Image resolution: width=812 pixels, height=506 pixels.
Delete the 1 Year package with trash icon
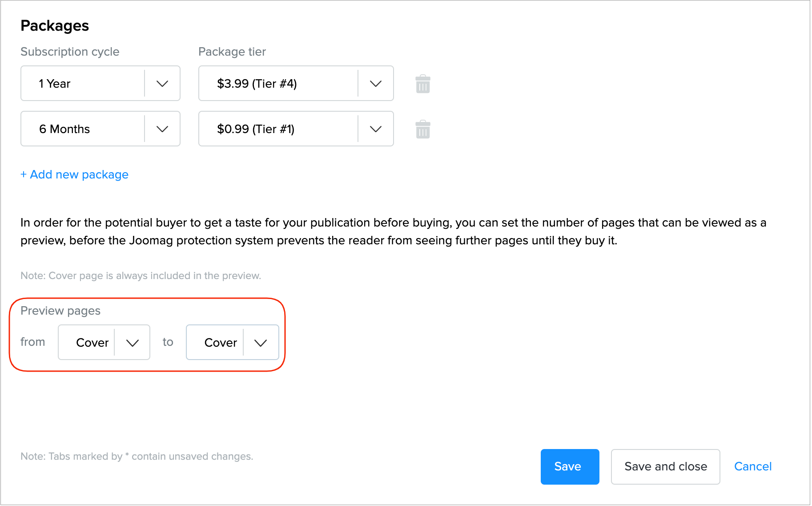pyautogui.click(x=422, y=84)
